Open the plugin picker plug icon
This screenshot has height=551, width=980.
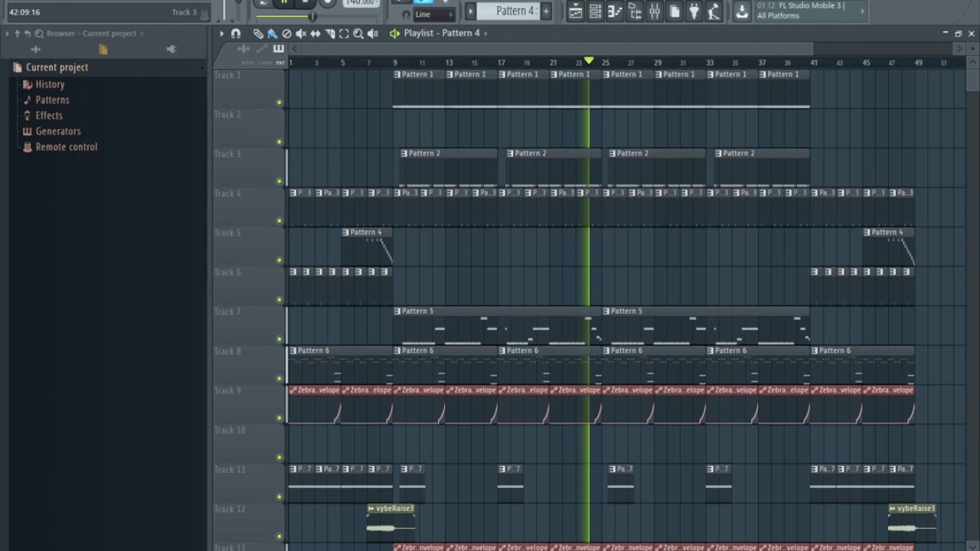(x=694, y=11)
